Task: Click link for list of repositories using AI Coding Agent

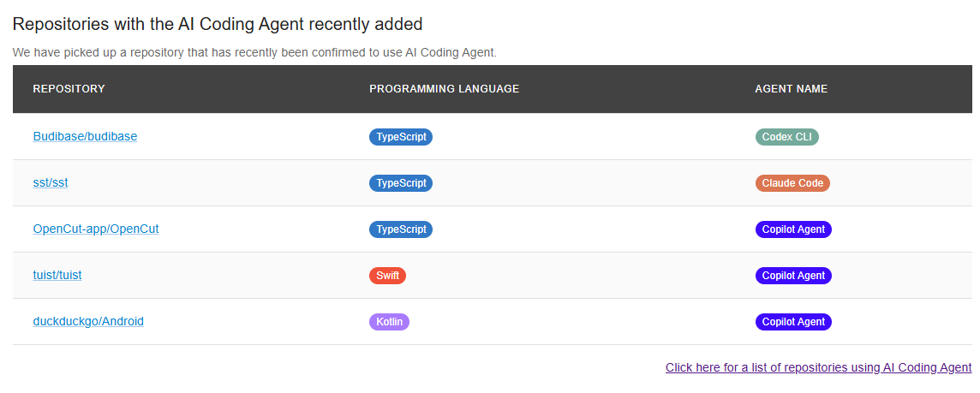Action: click(819, 367)
